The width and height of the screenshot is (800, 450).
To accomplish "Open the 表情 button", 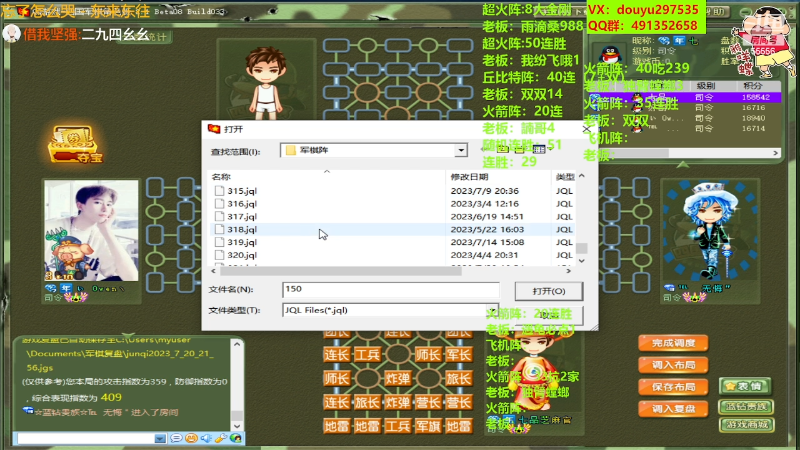I will point(745,386).
